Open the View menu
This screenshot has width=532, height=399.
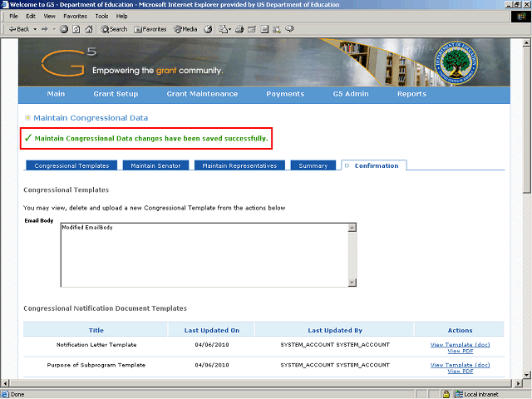[50, 16]
